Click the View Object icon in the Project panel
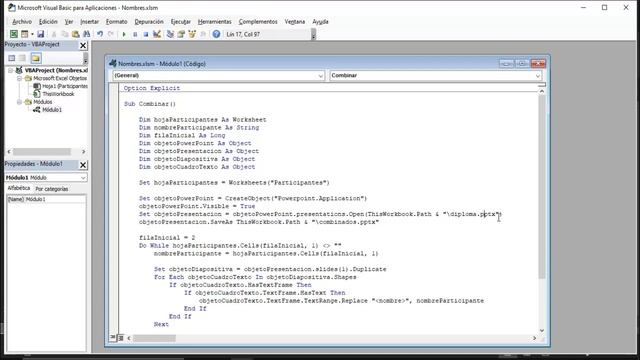Viewport: 640px width, 360px height. 22,58
